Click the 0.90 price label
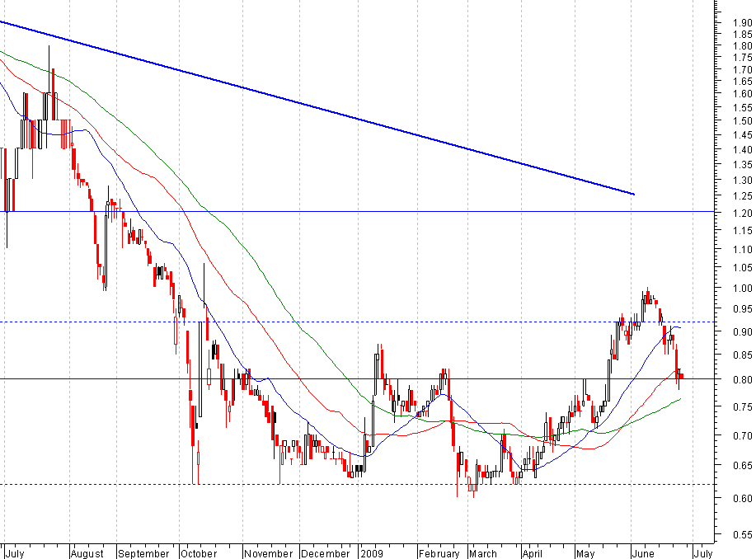The height and width of the screenshot is (559, 756). point(743,331)
